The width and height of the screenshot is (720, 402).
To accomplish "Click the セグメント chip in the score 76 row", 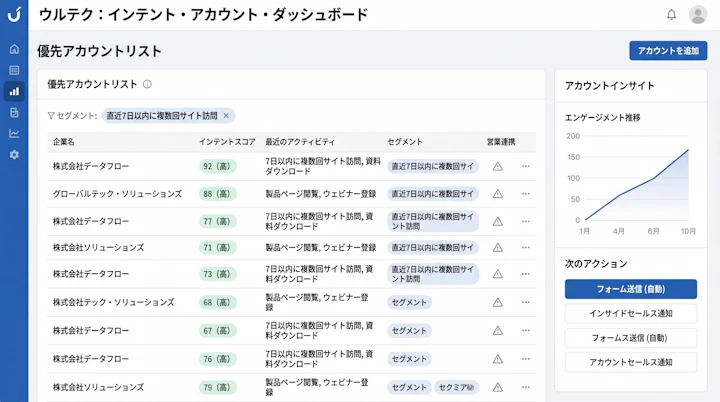I will (x=409, y=359).
